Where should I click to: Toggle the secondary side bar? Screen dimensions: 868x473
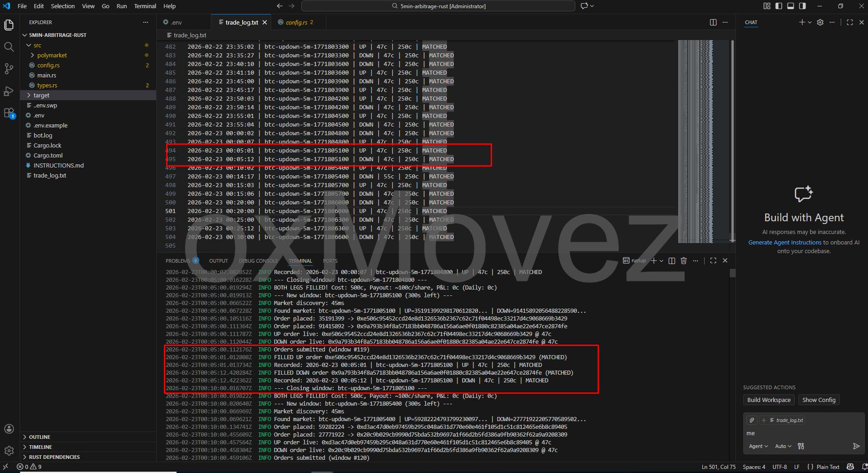pyautogui.click(x=802, y=6)
